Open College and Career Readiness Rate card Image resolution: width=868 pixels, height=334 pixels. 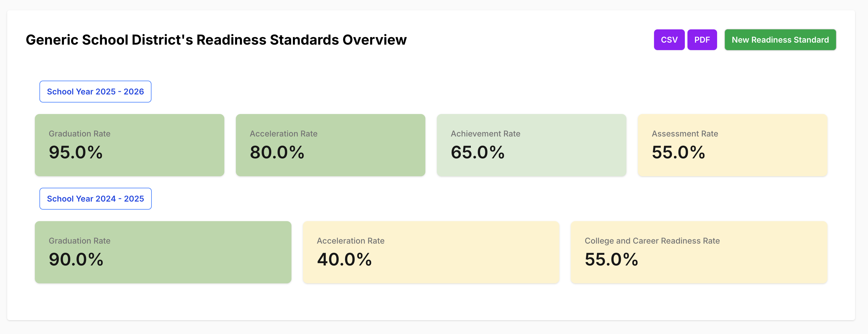pyautogui.click(x=699, y=252)
